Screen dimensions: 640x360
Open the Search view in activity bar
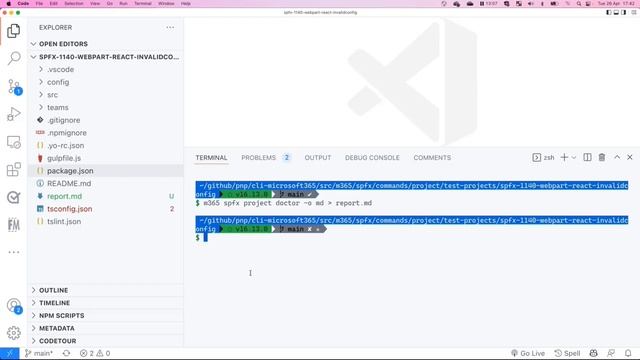(x=13, y=58)
